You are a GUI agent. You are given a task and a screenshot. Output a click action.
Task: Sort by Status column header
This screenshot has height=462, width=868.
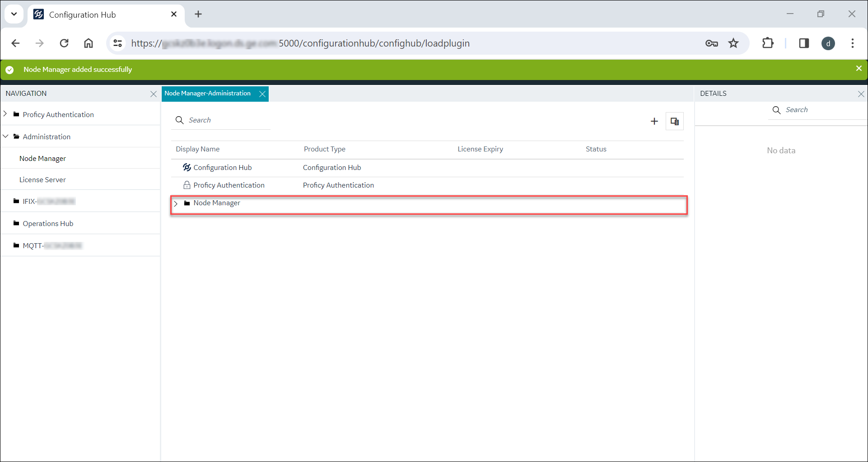tap(596, 149)
